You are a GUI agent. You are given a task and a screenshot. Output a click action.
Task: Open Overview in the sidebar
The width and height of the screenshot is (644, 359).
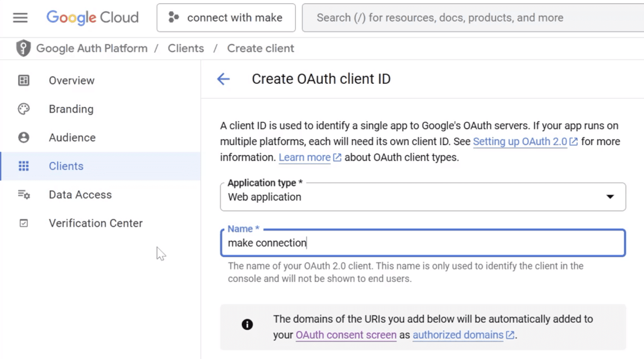101,80
